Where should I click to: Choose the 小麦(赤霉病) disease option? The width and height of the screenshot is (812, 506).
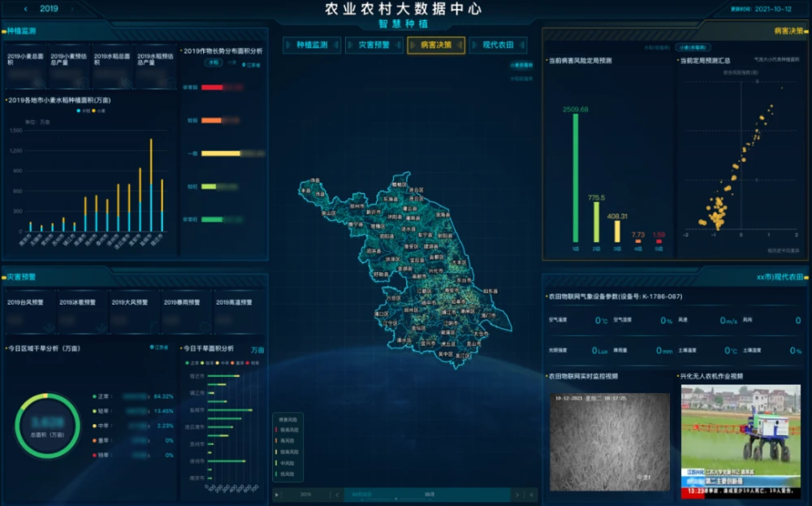tap(693, 48)
